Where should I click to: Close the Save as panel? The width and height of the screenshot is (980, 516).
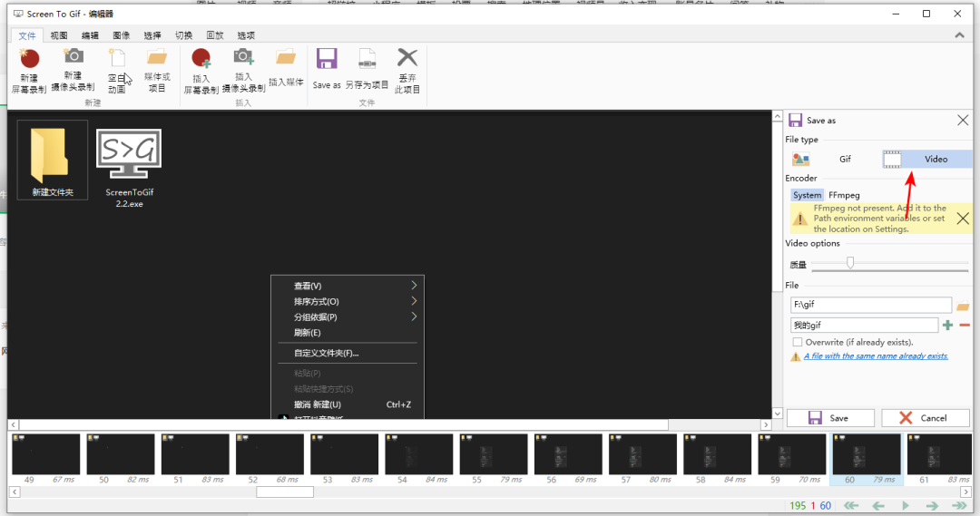point(963,120)
